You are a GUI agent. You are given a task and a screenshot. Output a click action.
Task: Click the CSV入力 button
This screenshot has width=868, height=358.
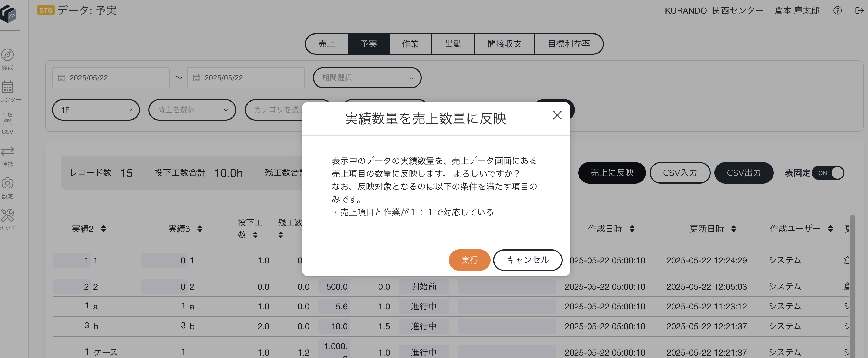[x=680, y=173]
